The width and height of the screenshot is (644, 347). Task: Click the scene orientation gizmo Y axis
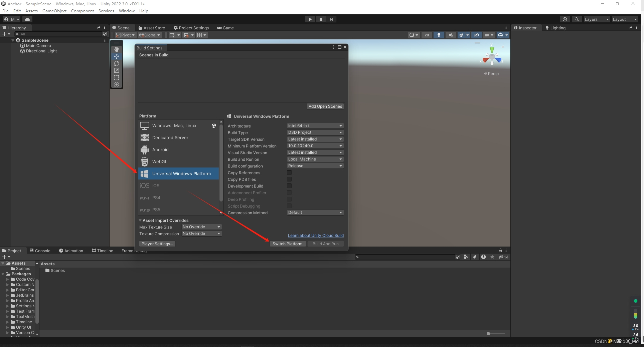point(492,50)
